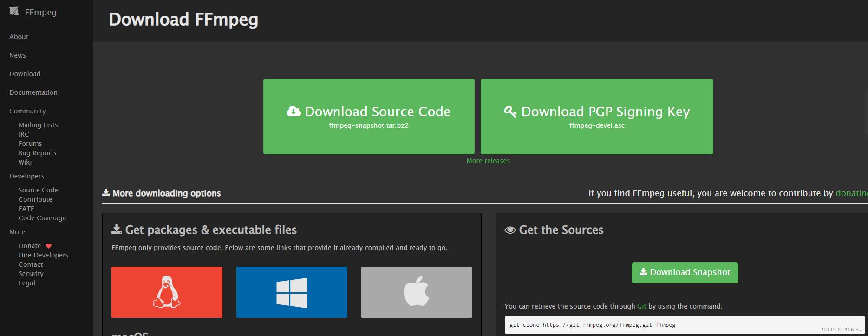This screenshot has height=336, width=868.
Task: Click the Donate heart icon
Action: point(49,246)
